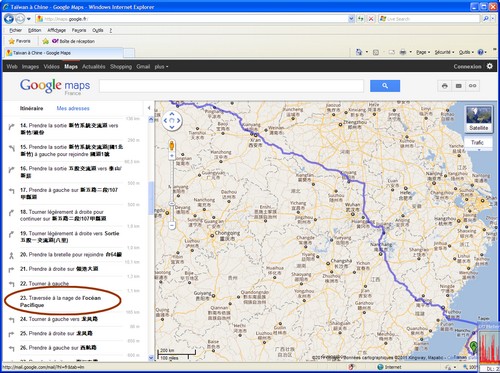Click the Home page icon in command bar
This screenshot has width=500, height=373.
pos(359,52)
